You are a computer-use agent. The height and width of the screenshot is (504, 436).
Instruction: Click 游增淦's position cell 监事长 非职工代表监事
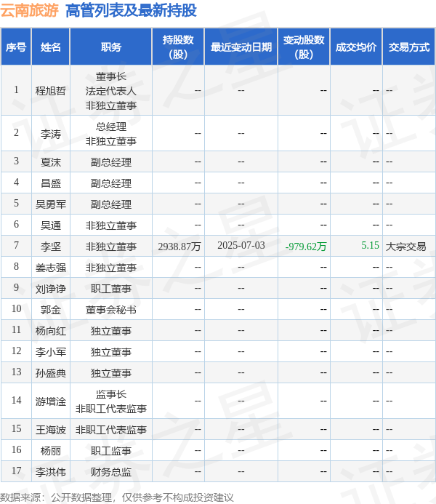coord(111,401)
